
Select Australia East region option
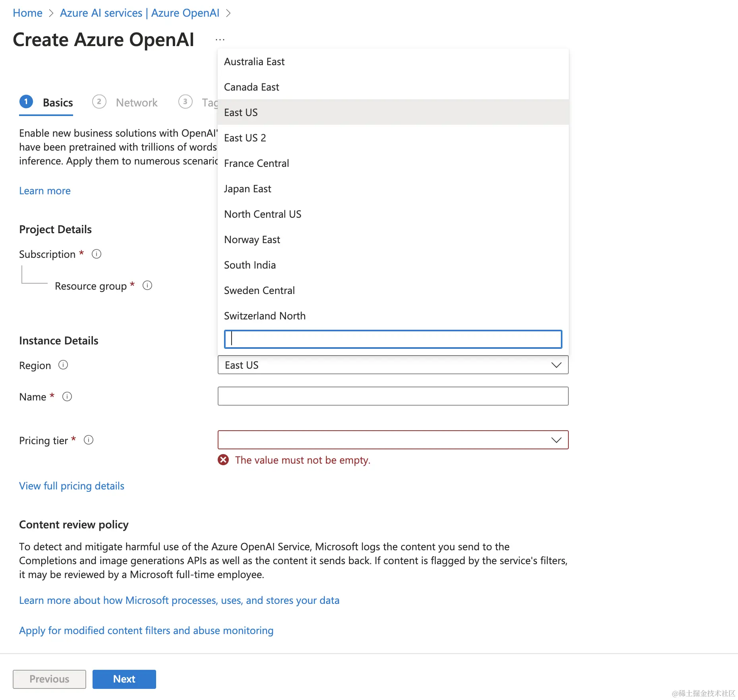pyautogui.click(x=254, y=62)
